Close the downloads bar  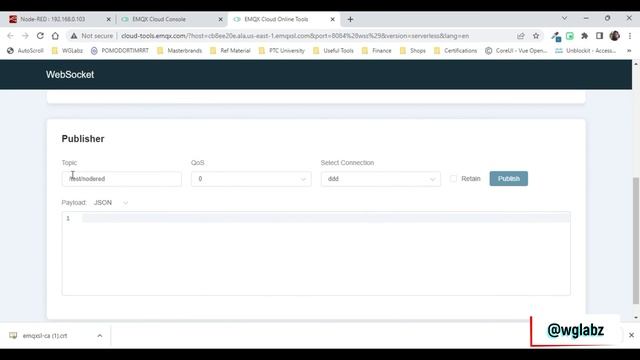pos(631,335)
